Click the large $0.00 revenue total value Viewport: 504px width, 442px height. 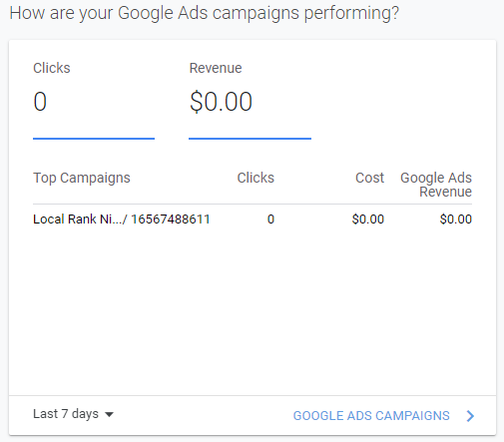click(x=221, y=102)
